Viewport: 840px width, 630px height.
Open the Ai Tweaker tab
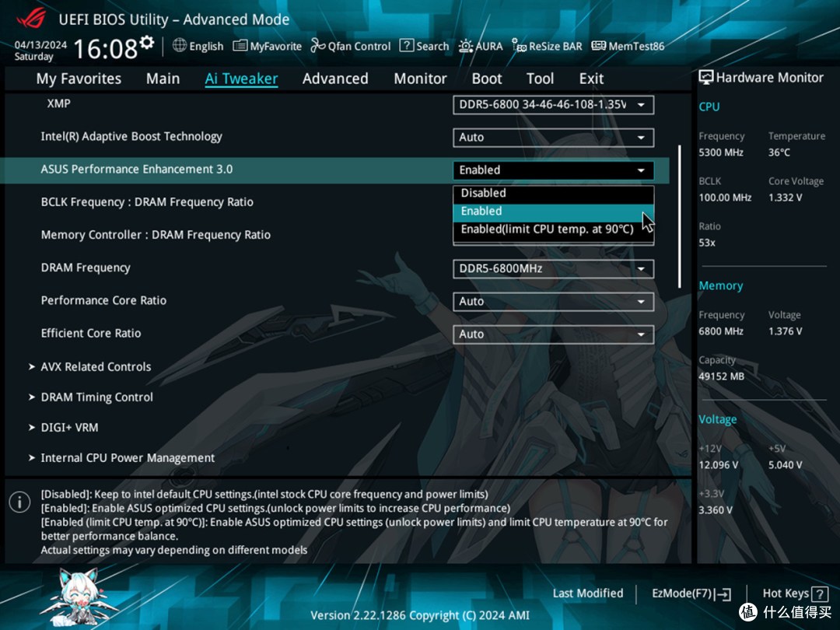point(241,79)
